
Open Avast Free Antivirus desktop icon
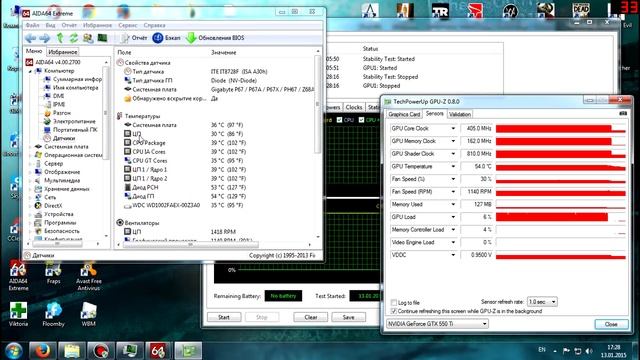coord(89,276)
